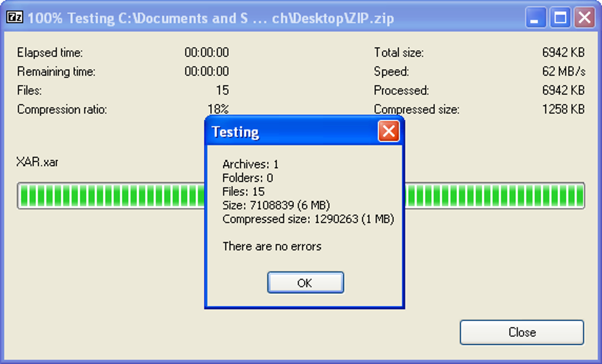
Task: Click the Elapsed time value
Action: point(207,53)
